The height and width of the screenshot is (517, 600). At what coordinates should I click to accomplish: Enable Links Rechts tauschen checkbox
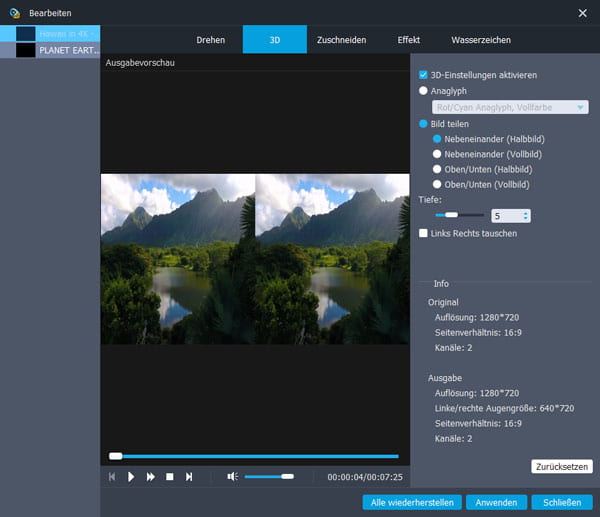[424, 233]
